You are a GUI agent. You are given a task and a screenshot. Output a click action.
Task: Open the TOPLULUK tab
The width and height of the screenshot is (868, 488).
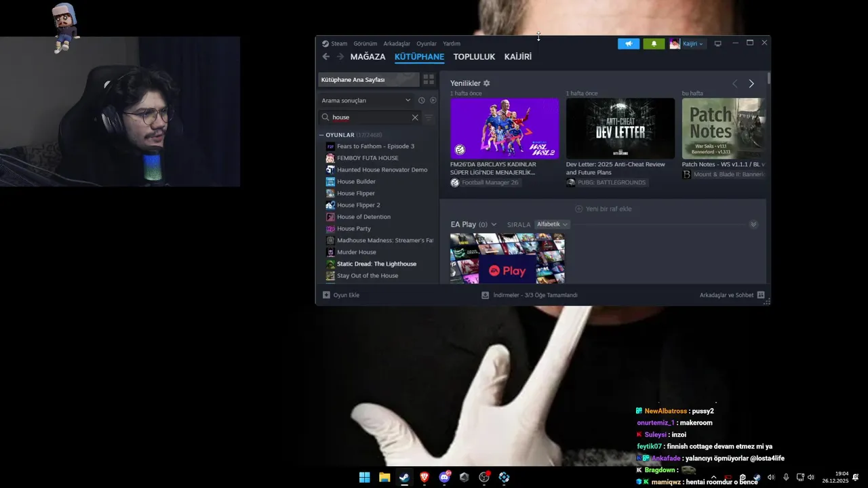(x=474, y=57)
